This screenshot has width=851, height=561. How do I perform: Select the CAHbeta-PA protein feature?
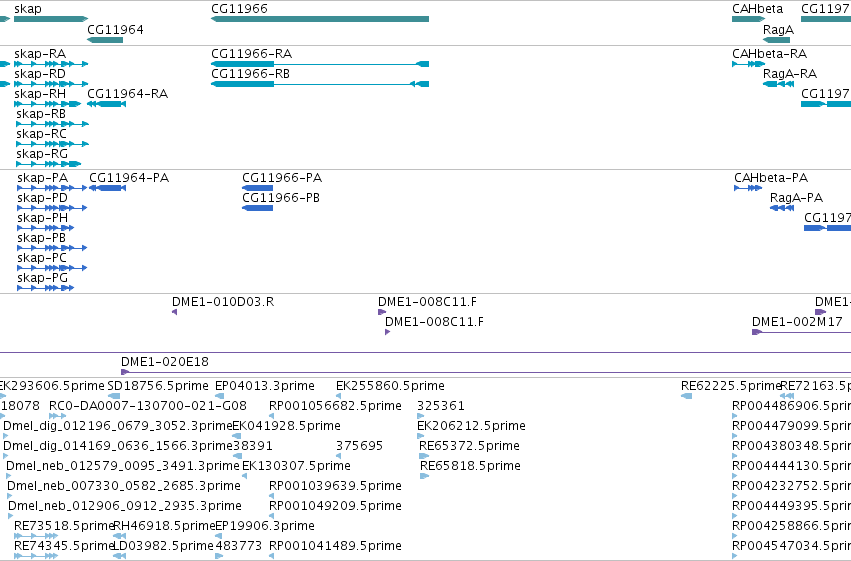pos(748,188)
